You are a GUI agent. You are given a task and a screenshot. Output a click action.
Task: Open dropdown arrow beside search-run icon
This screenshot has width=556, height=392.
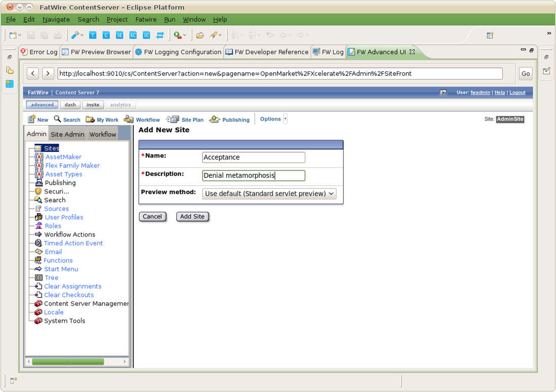tap(184, 35)
